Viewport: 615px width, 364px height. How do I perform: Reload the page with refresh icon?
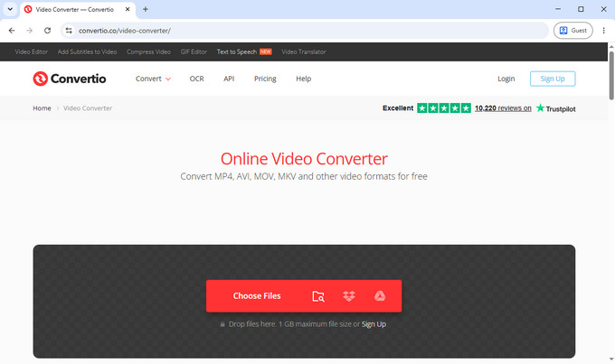pyautogui.click(x=47, y=31)
